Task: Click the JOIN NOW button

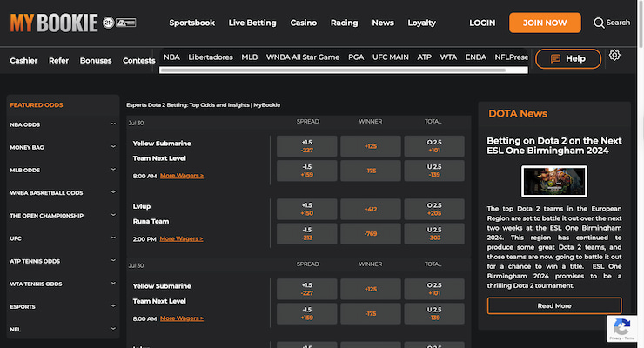Action: pos(545,23)
